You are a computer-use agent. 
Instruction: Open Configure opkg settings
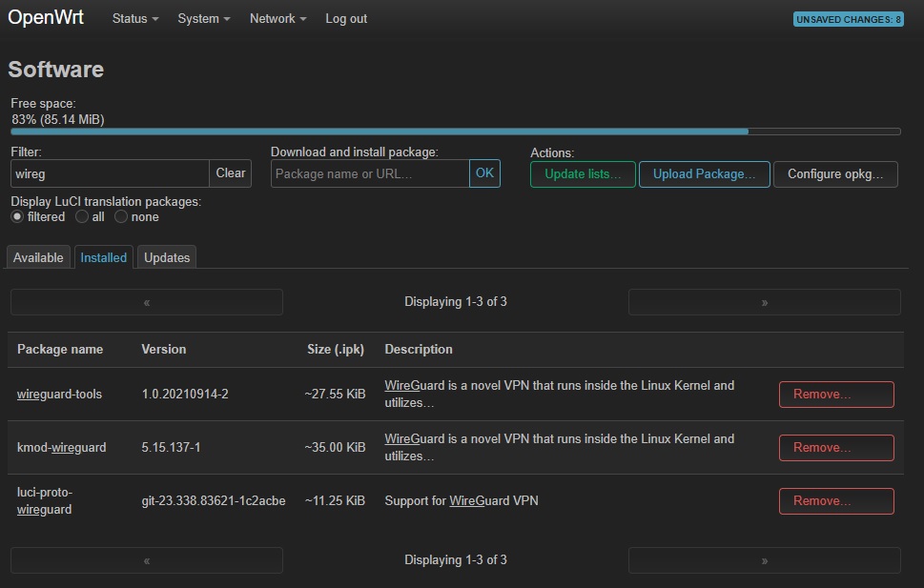835,174
